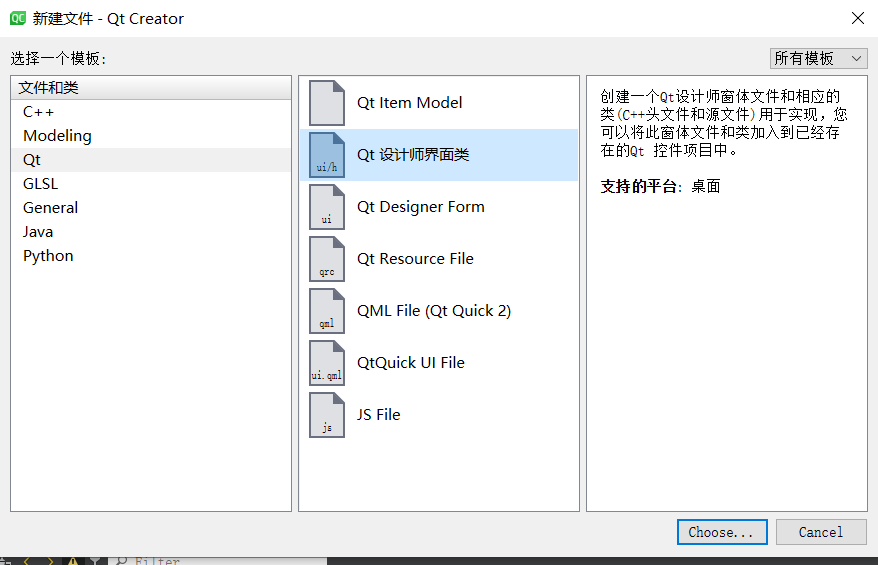Choose the General category
This screenshot has width=878, height=565.
coord(151,208)
